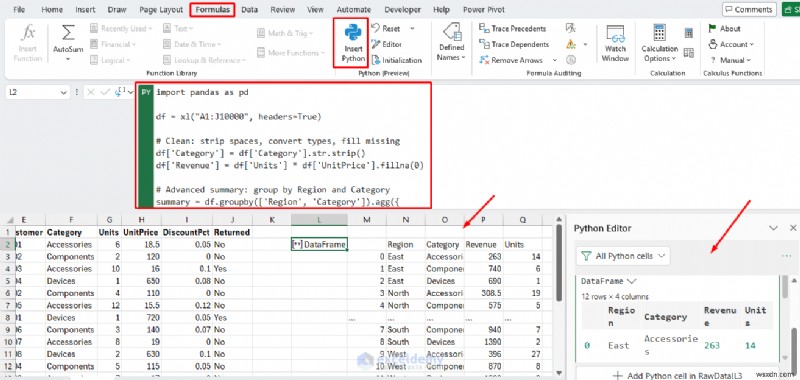The image size is (800, 380).
Task: Click the formula bar confirm checkmark
Action: 105,92
